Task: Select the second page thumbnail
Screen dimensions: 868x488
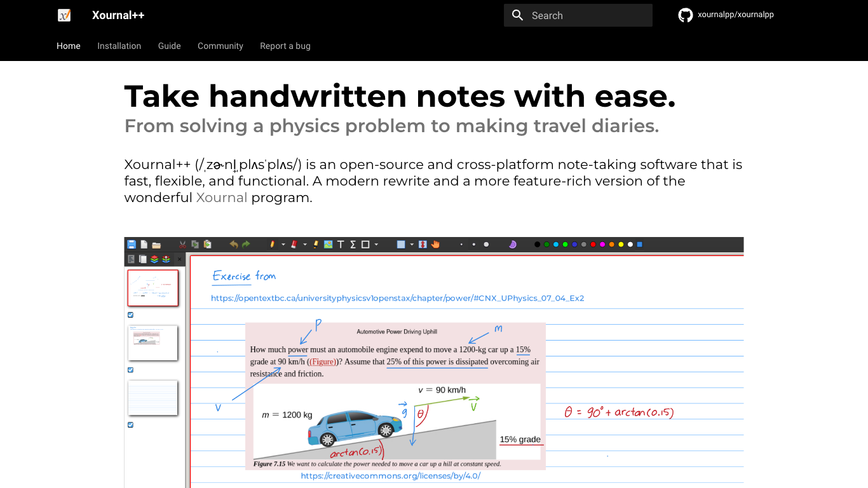Action: pos(153,343)
